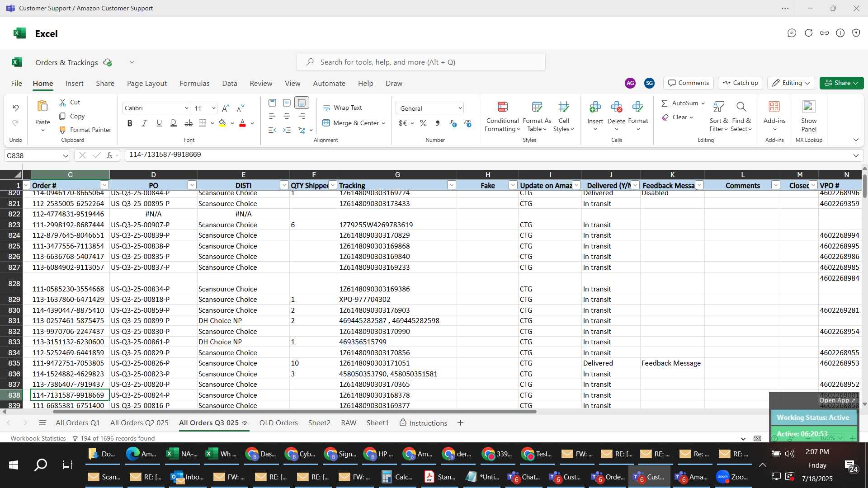Open the Insert ribbon tab
Image resolution: width=868 pixels, height=488 pixels.
(x=74, y=83)
